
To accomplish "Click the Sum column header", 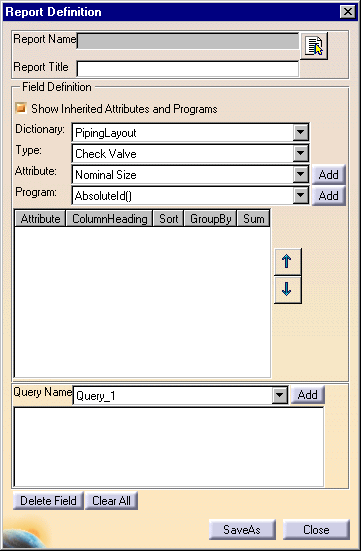I will (253, 219).
